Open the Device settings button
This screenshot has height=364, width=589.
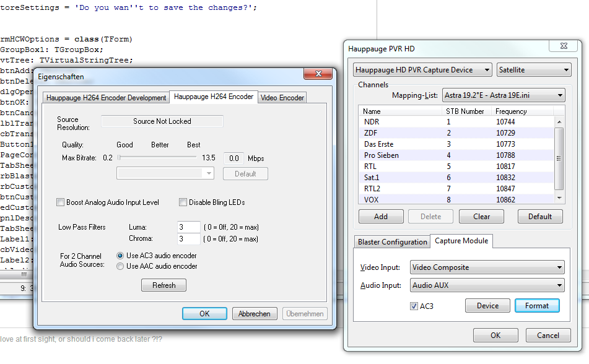click(487, 306)
